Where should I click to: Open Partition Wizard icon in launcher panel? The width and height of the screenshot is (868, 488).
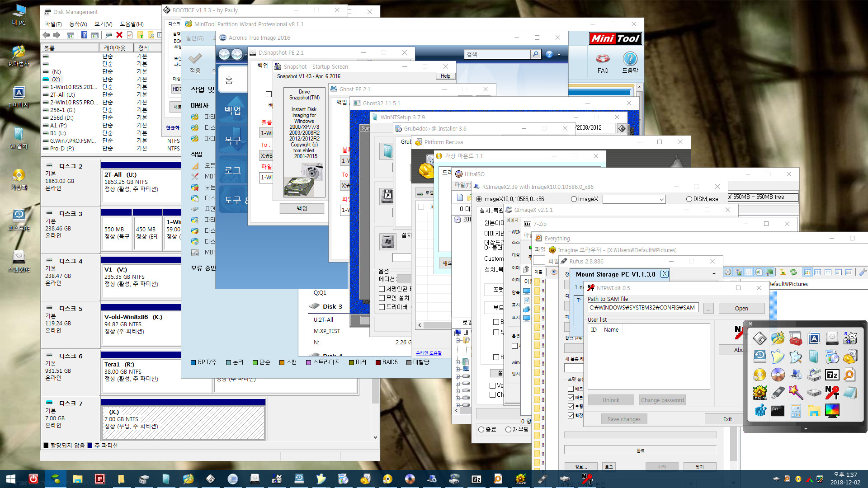click(778, 338)
